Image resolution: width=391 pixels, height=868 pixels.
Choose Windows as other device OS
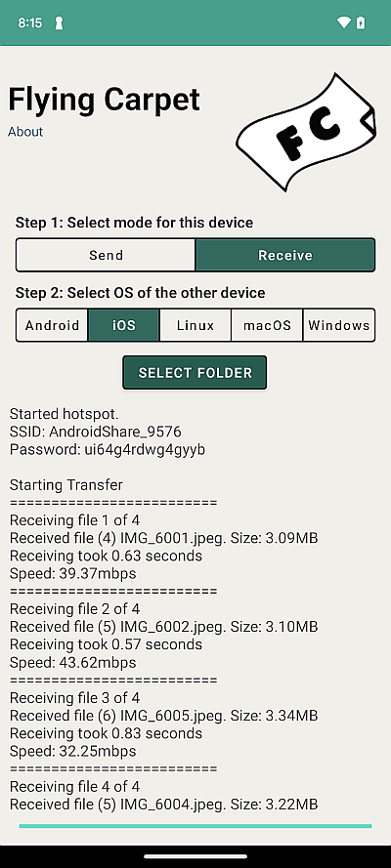[339, 325]
